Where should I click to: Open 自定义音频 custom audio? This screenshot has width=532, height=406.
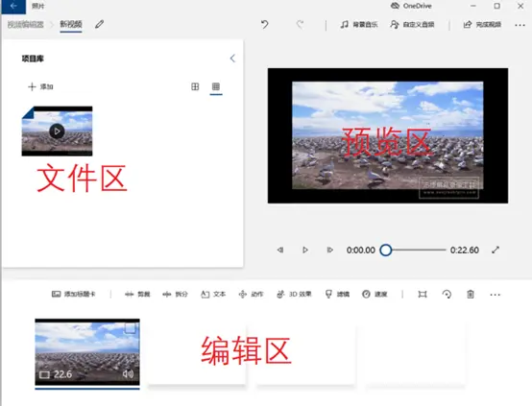412,24
